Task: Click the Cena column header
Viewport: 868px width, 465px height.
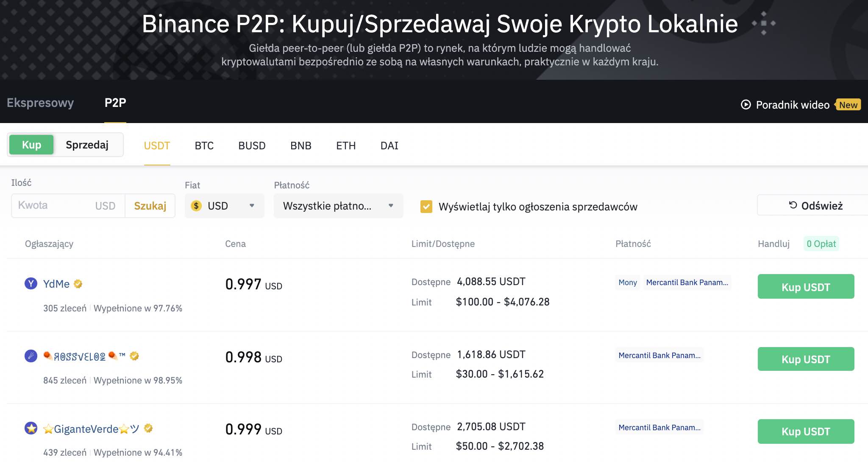Action: (235, 244)
